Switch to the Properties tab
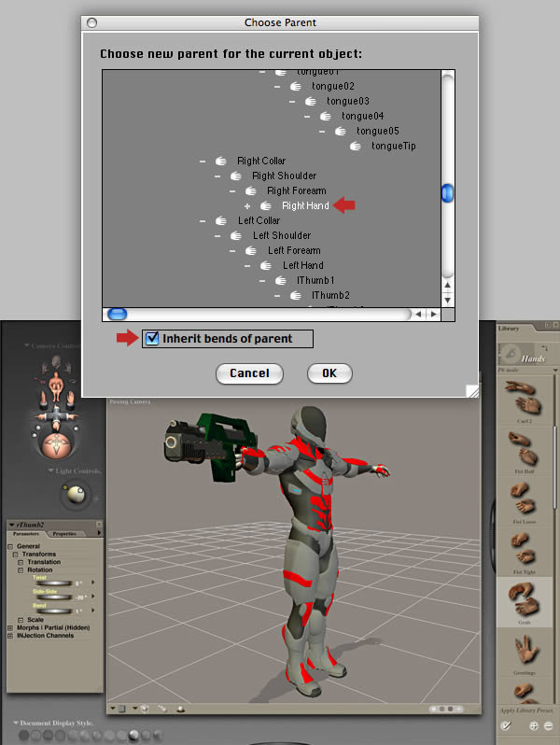Screen dimensions: 560x745 tap(64, 534)
